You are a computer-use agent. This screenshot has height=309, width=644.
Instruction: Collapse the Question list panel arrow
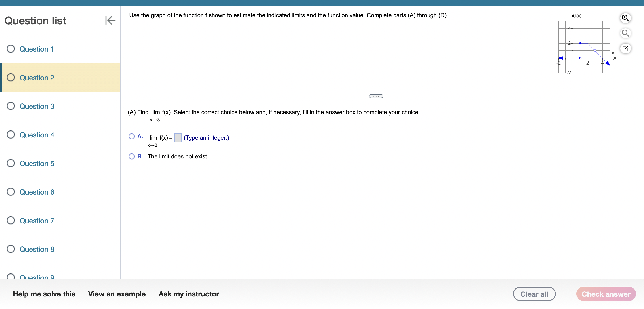[110, 21]
